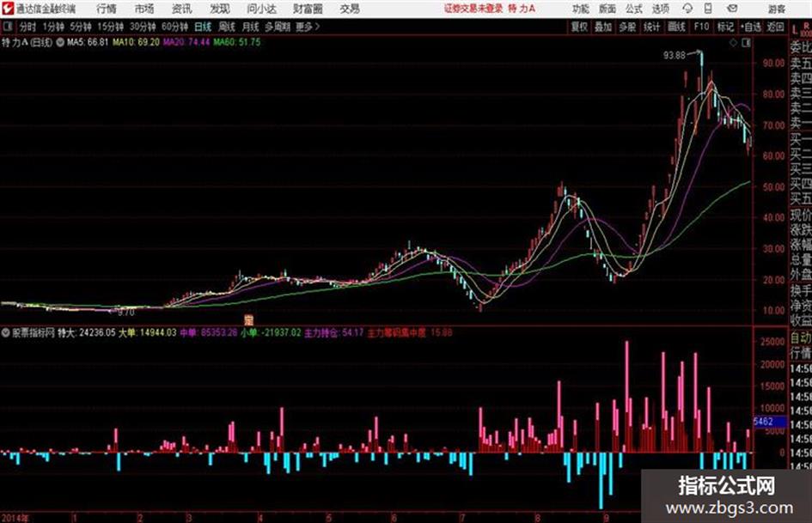Open the 问小达 menu
This screenshot has width=812, height=523.
click(261, 9)
